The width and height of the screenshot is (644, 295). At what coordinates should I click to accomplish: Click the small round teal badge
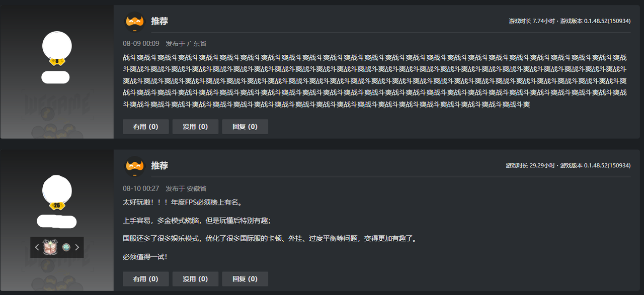click(x=65, y=247)
